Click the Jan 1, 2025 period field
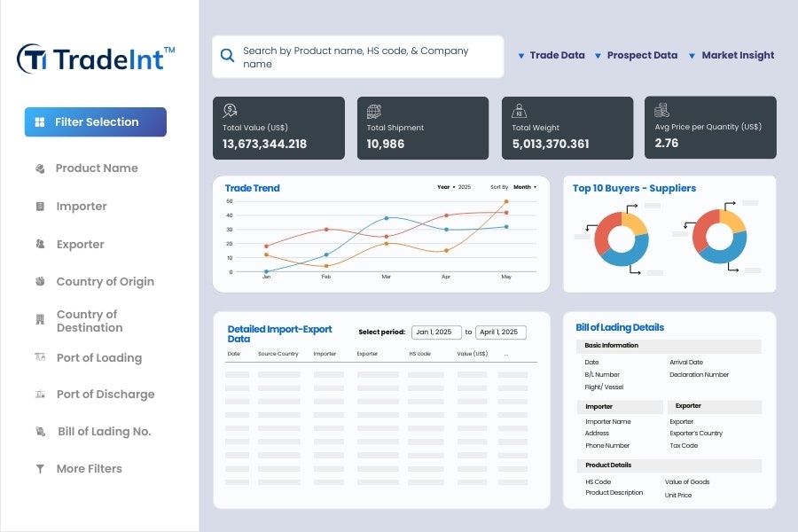The image size is (798, 532). (435, 332)
